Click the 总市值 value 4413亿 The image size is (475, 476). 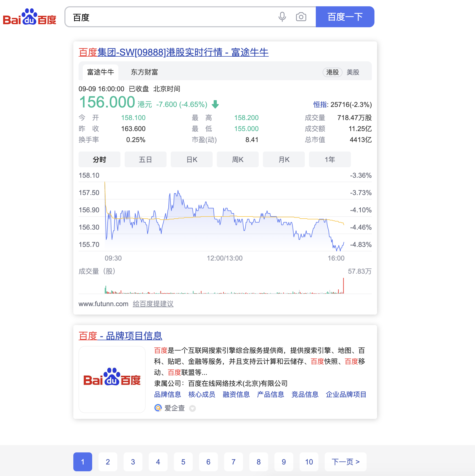(x=361, y=140)
